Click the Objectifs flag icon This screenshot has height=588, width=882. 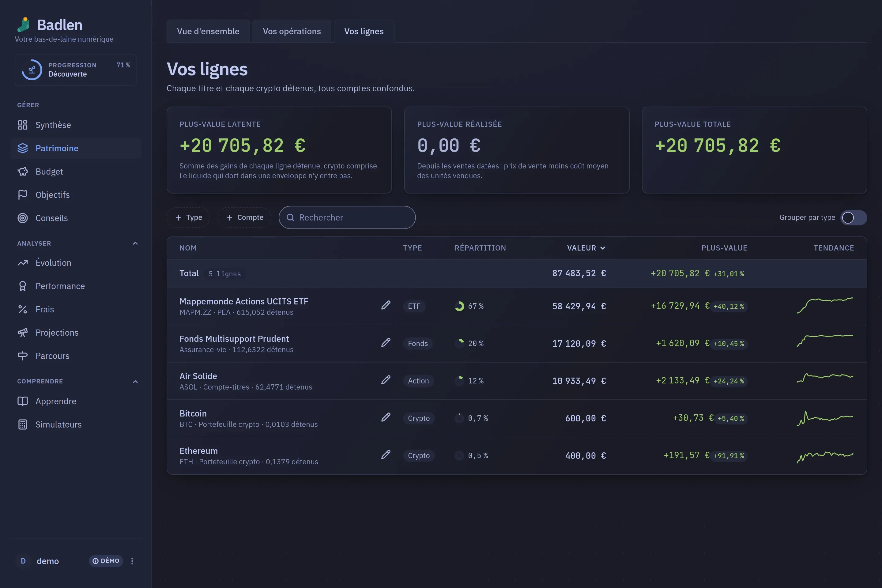(x=22, y=195)
